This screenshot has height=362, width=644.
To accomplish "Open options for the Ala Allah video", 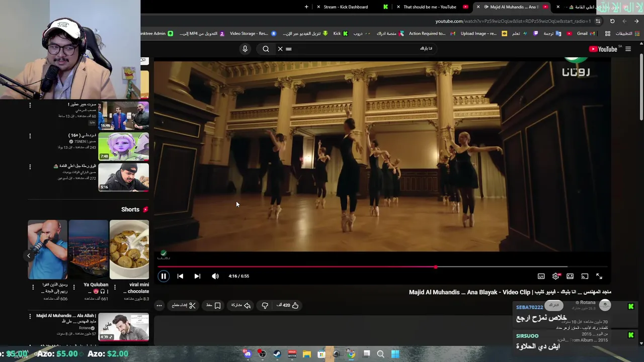I will (x=30, y=316).
